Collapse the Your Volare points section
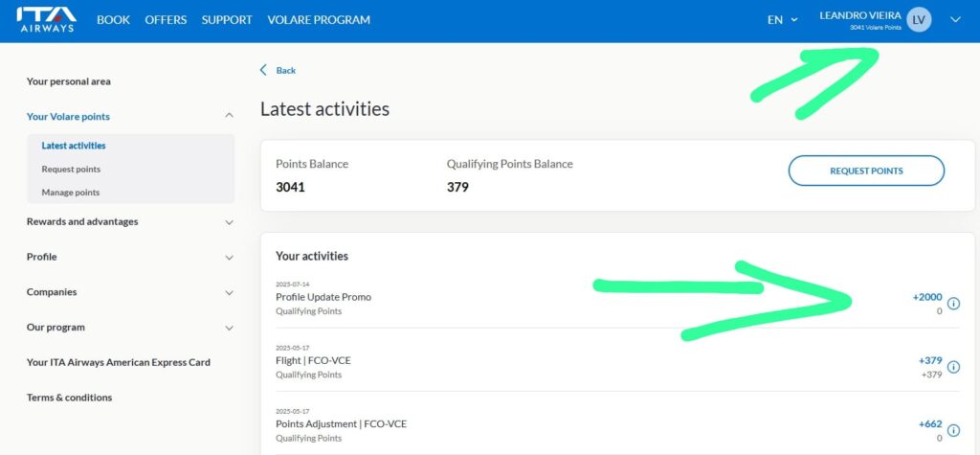The height and width of the screenshot is (455, 980). tap(229, 117)
